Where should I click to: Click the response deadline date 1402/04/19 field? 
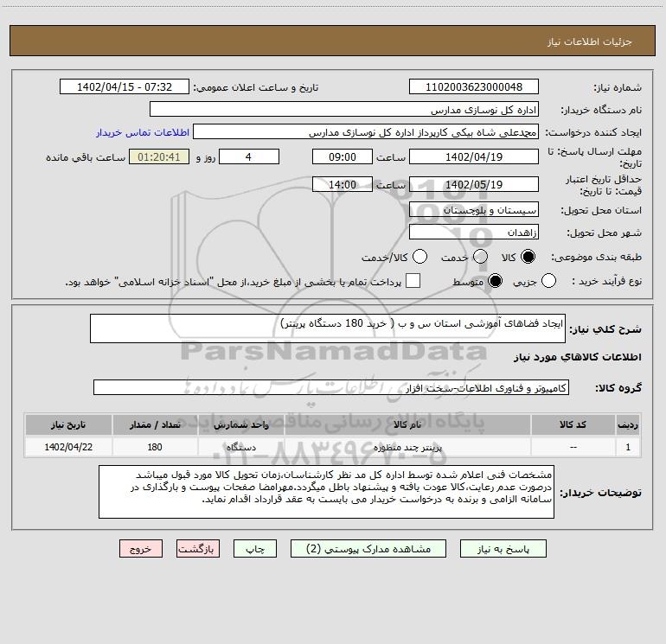tap(474, 156)
